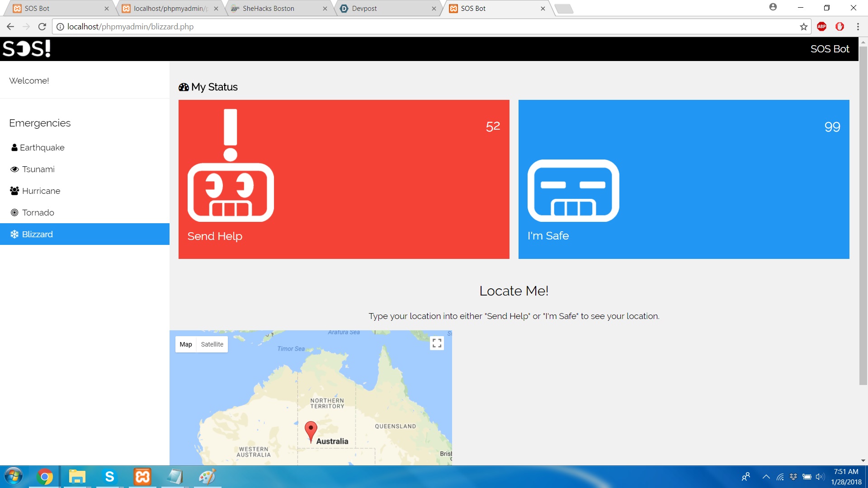Open Chrome's three-dot menu
The height and width of the screenshot is (488, 868).
tap(858, 27)
